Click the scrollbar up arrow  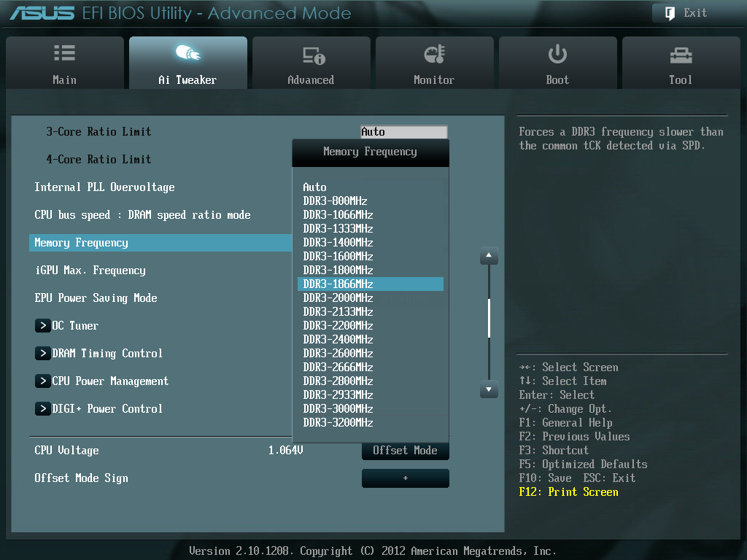(489, 256)
